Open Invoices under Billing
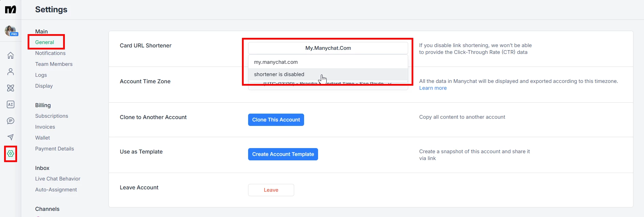This screenshot has width=644, height=217. click(45, 127)
